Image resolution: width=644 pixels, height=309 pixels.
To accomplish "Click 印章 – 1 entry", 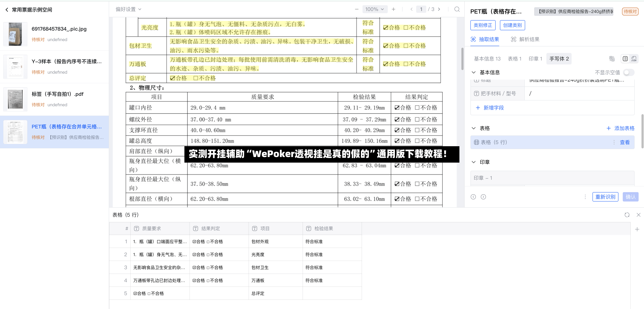I will [x=552, y=178].
